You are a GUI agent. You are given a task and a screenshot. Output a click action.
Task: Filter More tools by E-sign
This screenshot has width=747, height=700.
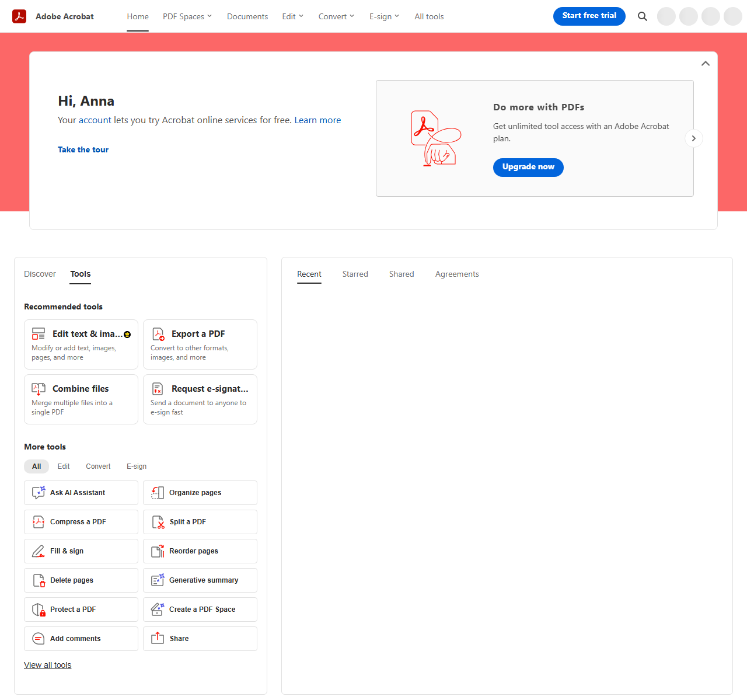pyautogui.click(x=137, y=466)
